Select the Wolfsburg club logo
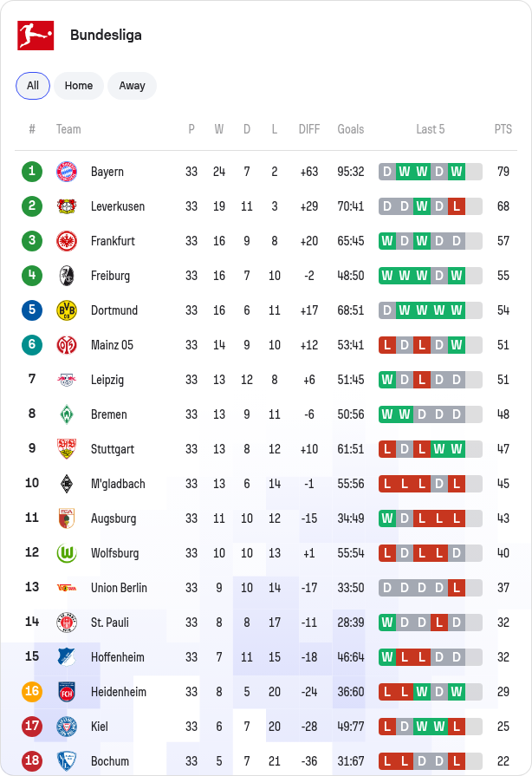The width and height of the screenshot is (532, 776). tap(67, 553)
